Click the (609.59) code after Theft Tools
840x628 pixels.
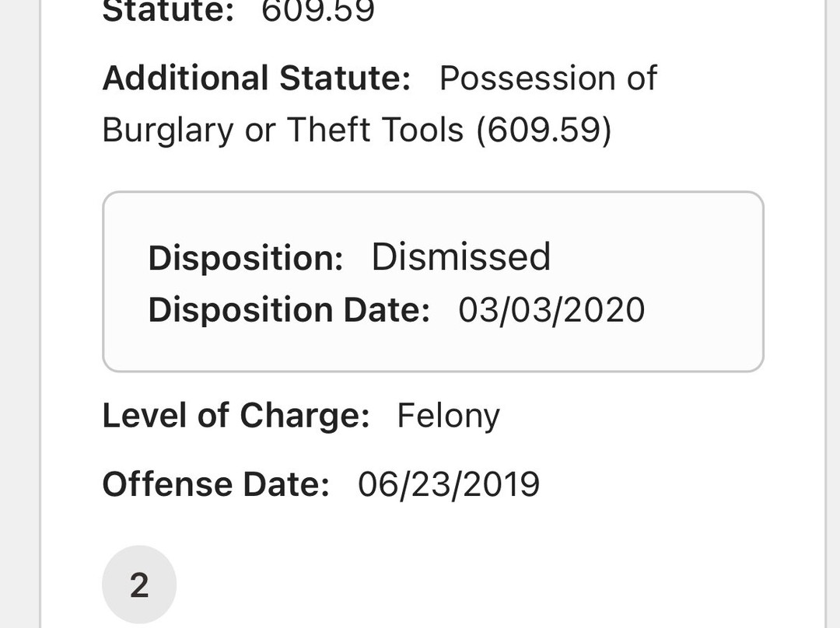(544, 131)
